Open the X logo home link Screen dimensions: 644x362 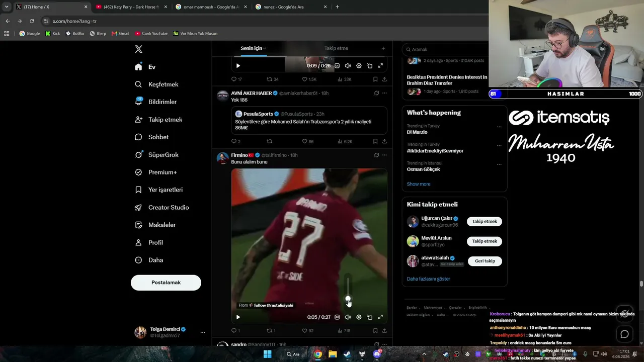tap(139, 49)
